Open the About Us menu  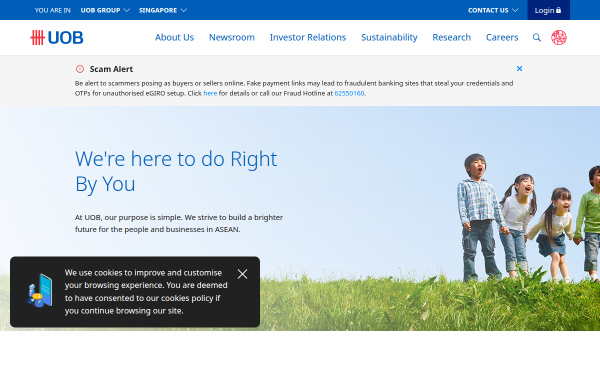tap(174, 38)
